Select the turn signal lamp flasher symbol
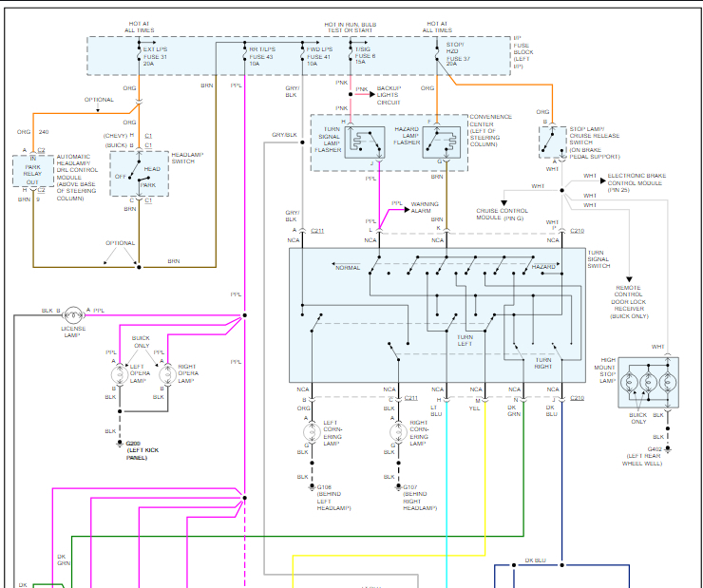The height and width of the screenshot is (588, 703). point(366,141)
